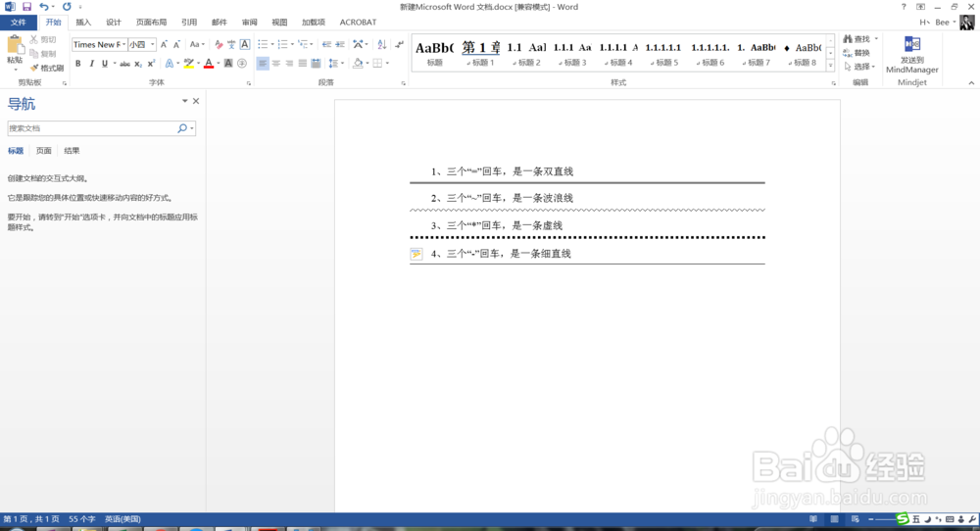980x531 pixels.
Task: Open the bullet list dropdown arrow
Action: [271, 44]
